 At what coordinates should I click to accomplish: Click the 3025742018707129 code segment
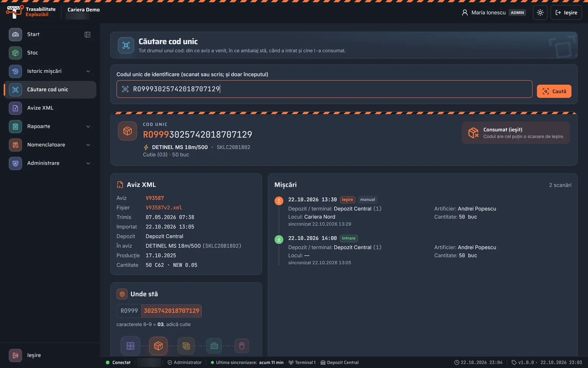(171, 311)
